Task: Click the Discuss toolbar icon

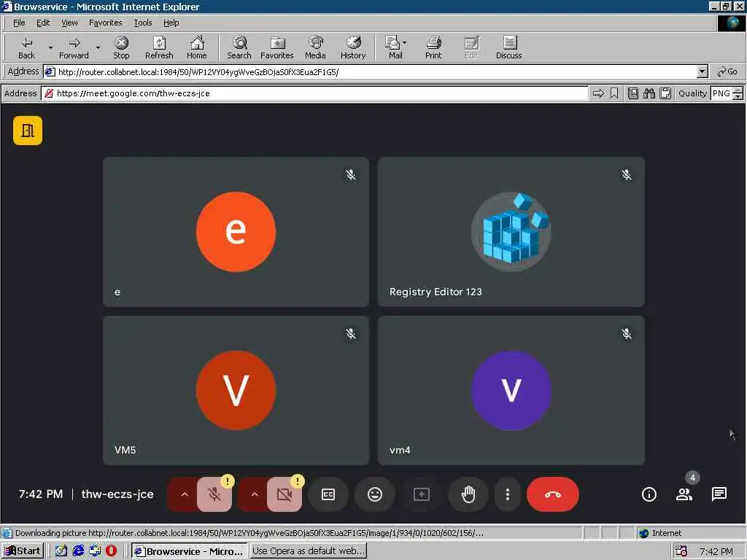Action: 508,47
